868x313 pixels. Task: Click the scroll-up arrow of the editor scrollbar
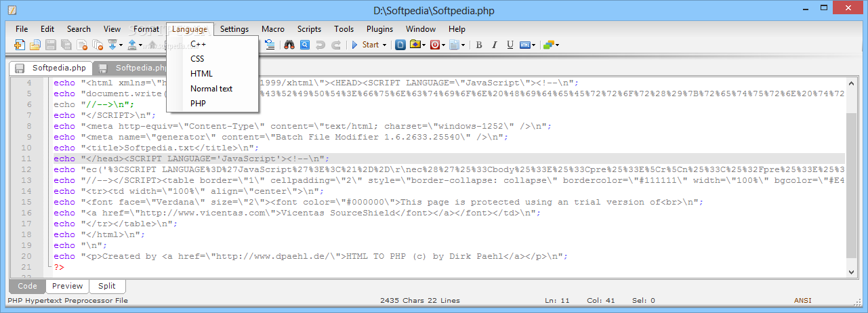coord(852,83)
